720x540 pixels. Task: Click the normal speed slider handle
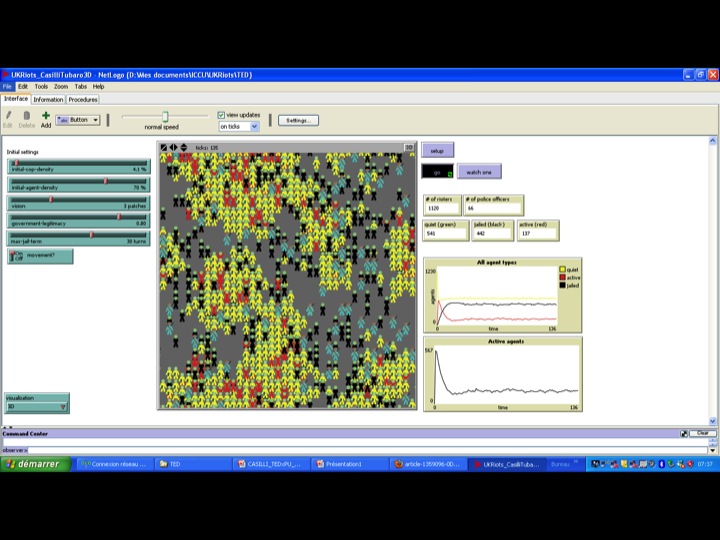point(165,117)
